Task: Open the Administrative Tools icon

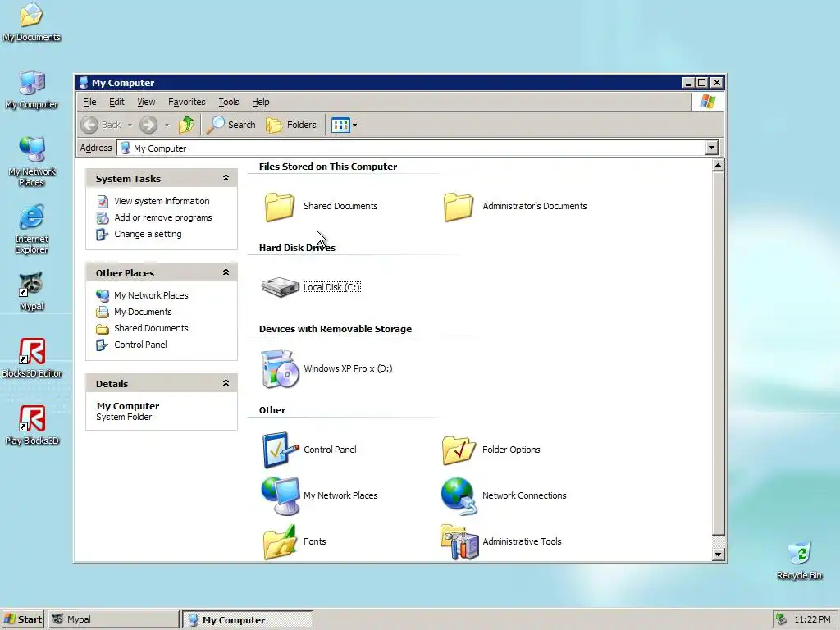Action: point(459,541)
